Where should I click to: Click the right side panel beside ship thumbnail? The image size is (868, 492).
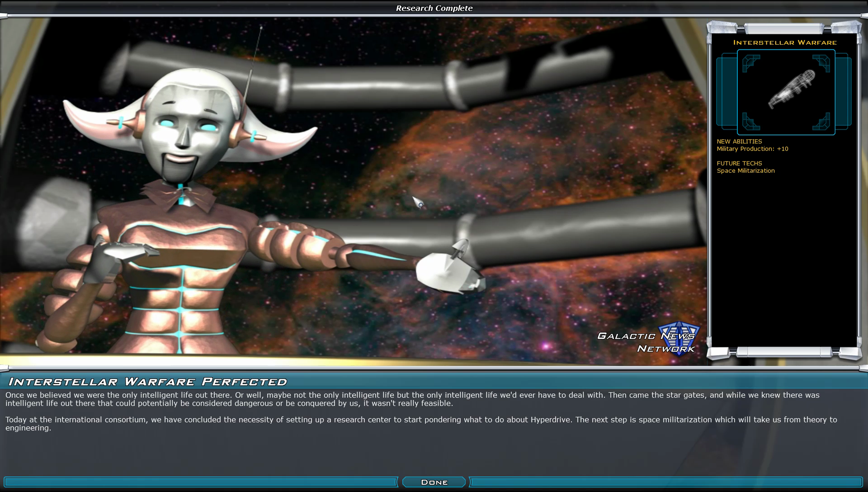pyautogui.click(x=843, y=92)
